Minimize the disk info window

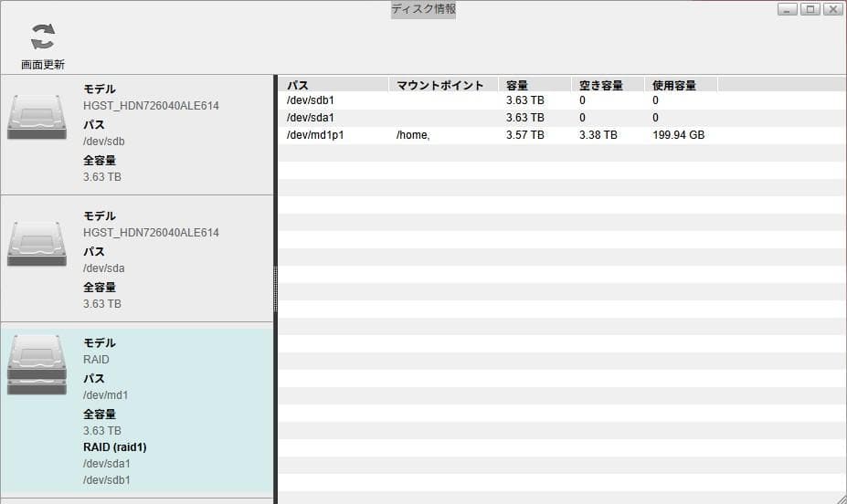pyautogui.click(x=787, y=9)
